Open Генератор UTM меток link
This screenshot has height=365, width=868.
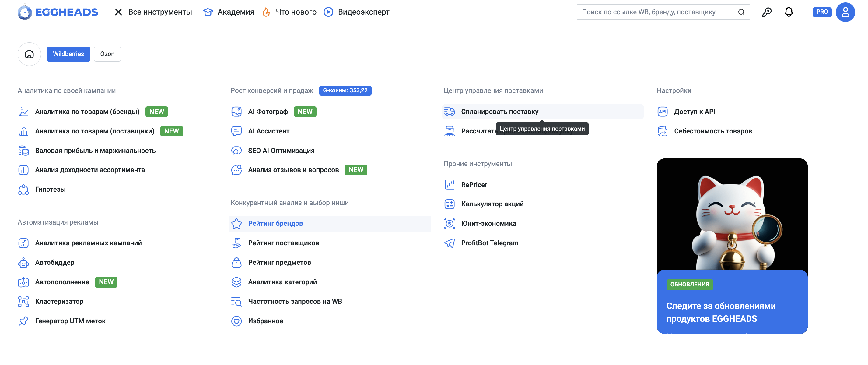pos(70,321)
